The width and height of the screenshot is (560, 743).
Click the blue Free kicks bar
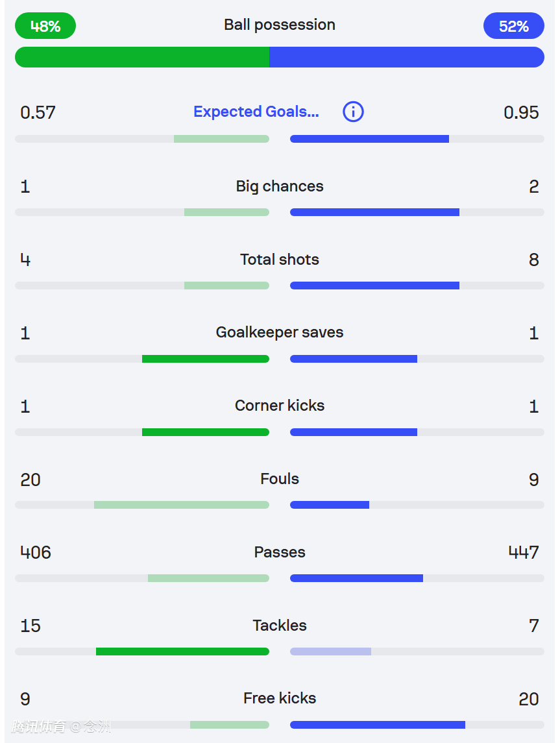[x=378, y=725]
